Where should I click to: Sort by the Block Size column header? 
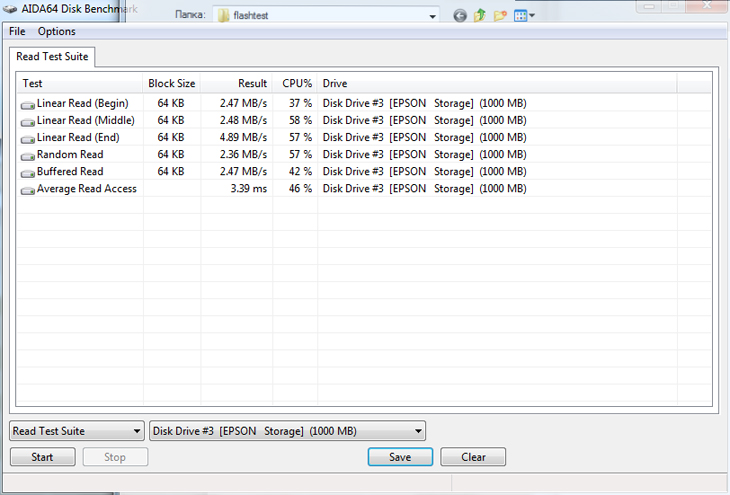[x=171, y=83]
